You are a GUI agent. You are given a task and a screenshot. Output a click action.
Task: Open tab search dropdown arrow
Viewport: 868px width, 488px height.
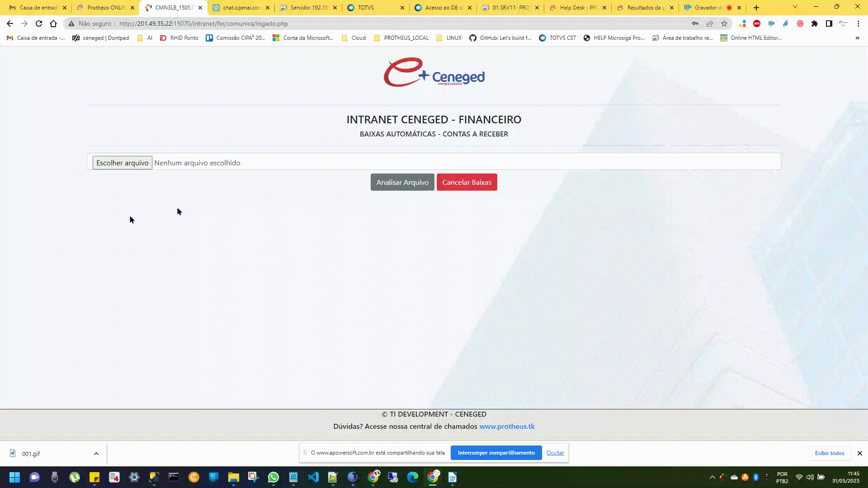pyautogui.click(x=795, y=7)
